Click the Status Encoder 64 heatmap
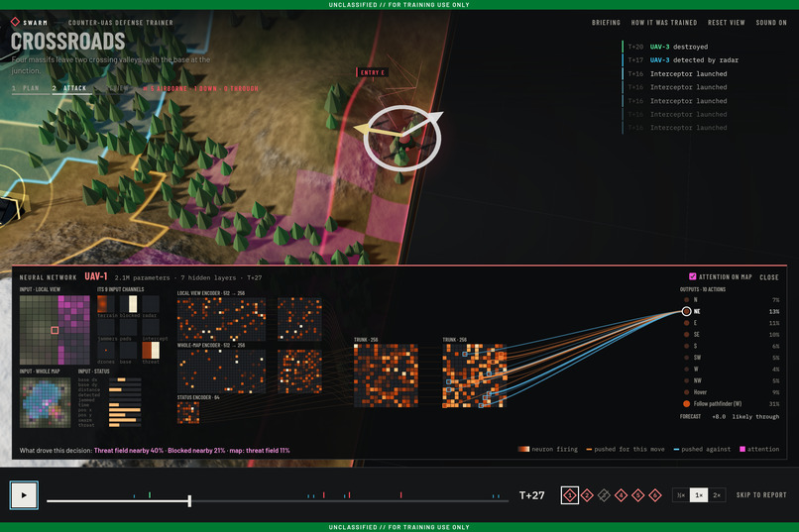The image size is (799, 532). [188, 412]
